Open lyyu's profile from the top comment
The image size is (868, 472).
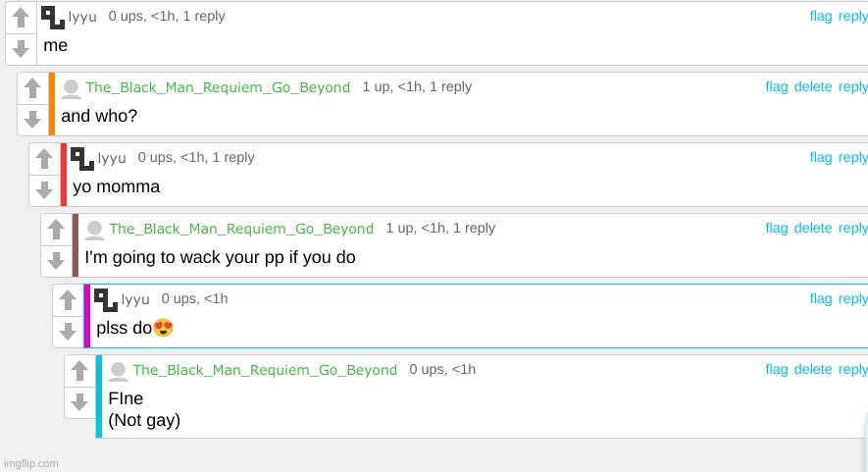pyautogui.click(x=82, y=17)
